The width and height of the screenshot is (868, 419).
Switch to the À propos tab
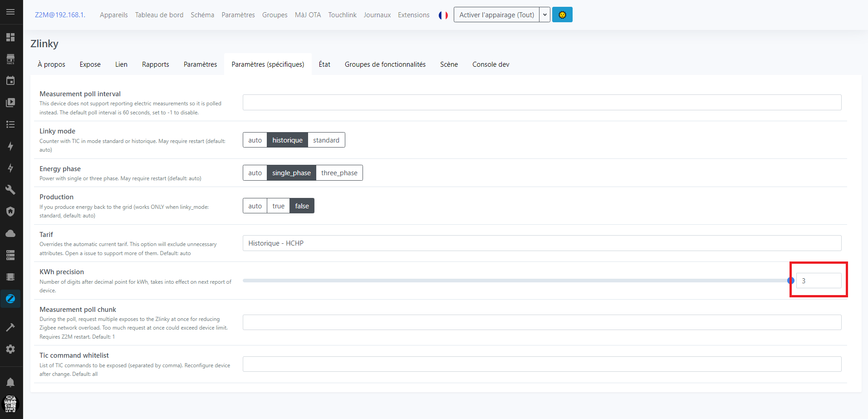(x=51, y=64)
